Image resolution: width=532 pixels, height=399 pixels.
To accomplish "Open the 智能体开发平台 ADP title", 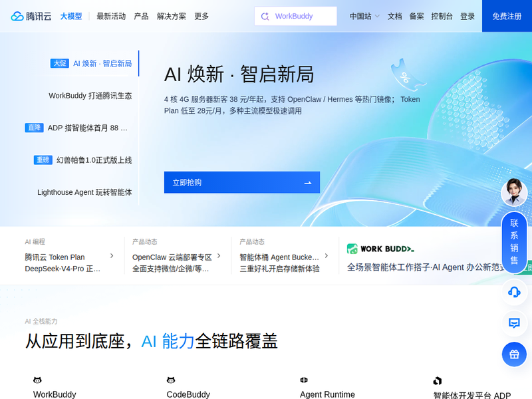I will tap(472, 395).
